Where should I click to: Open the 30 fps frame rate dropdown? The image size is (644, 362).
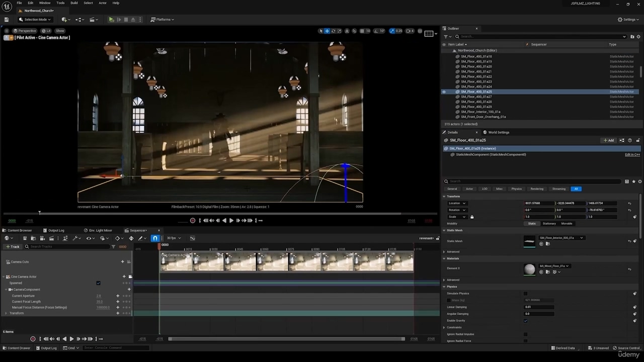(x=174, y=238)
